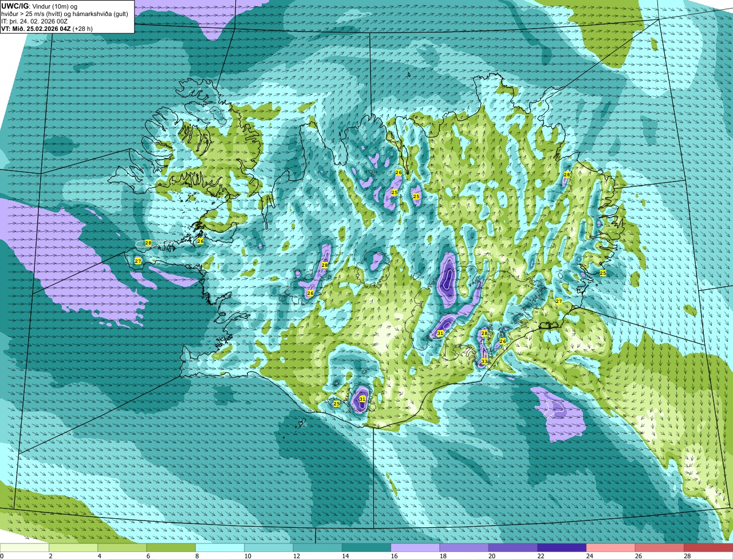Select the legend tick label "14"

pyautogui.click(x=345, y=556)
